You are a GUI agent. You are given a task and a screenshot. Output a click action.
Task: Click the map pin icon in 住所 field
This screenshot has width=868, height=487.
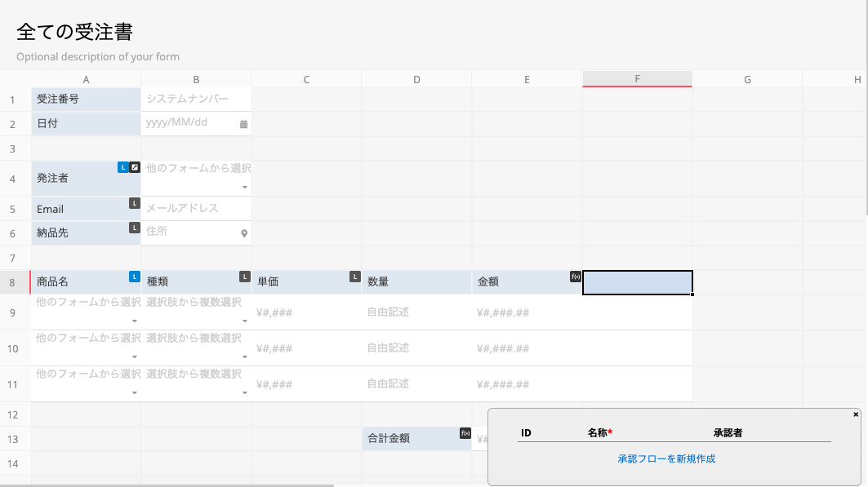(x=243, y=233)
